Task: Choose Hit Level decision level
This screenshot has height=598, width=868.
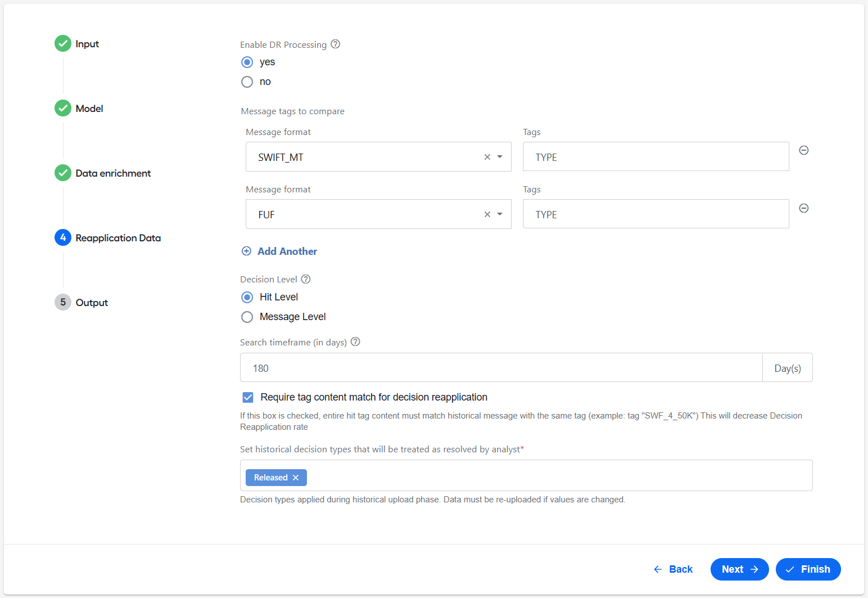Action: [247, 297]
